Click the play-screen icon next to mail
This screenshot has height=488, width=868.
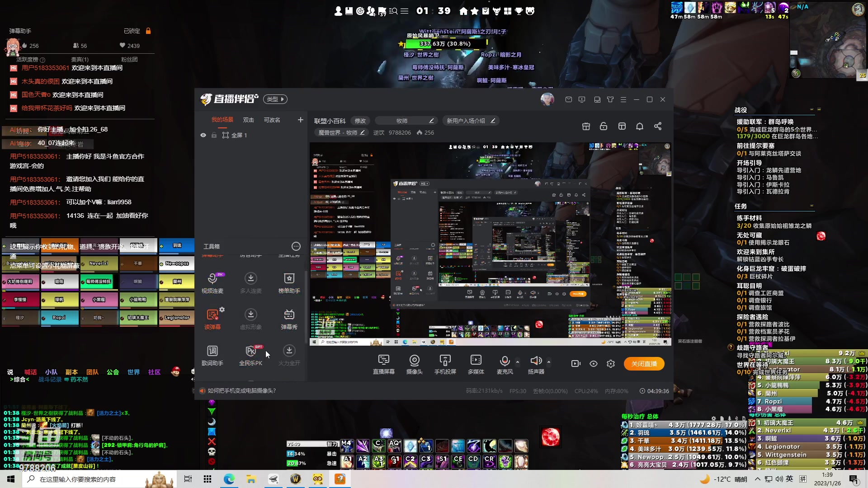pyautogui.click(x=582, y=99)
